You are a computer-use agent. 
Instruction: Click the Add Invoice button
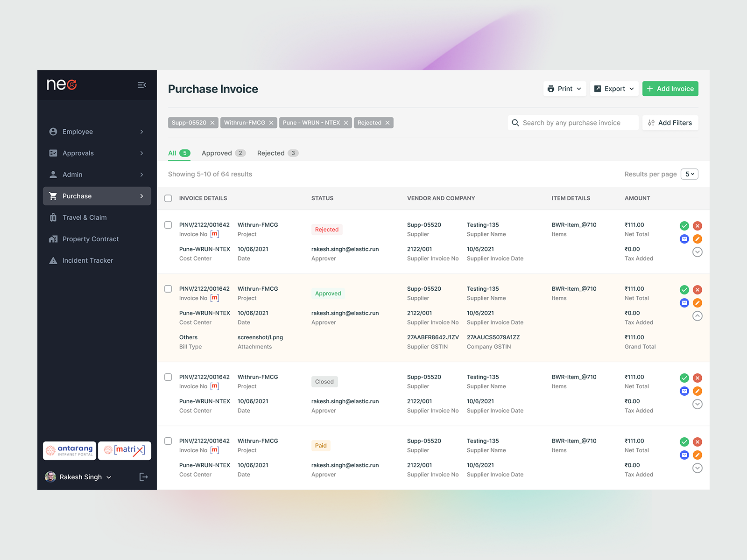click(x=670, y=88)
